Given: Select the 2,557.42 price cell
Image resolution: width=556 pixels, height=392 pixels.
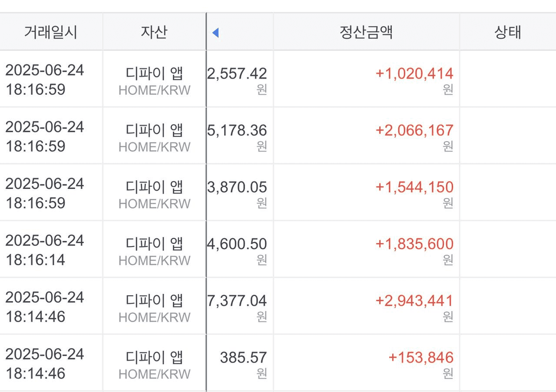Looking at the screenshot, I should (x=240, y=79).
